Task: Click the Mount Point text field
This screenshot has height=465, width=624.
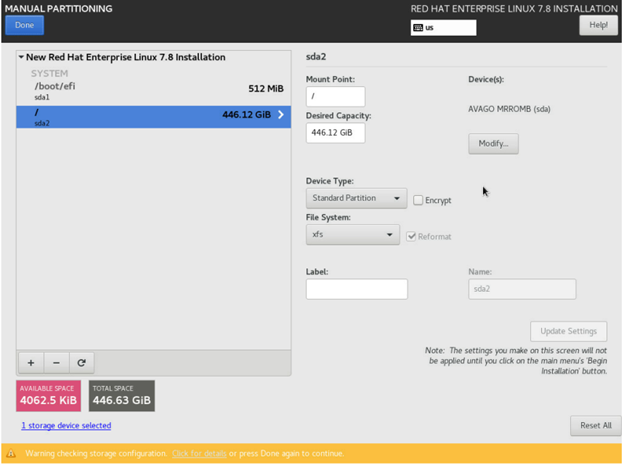Action: 335,97
